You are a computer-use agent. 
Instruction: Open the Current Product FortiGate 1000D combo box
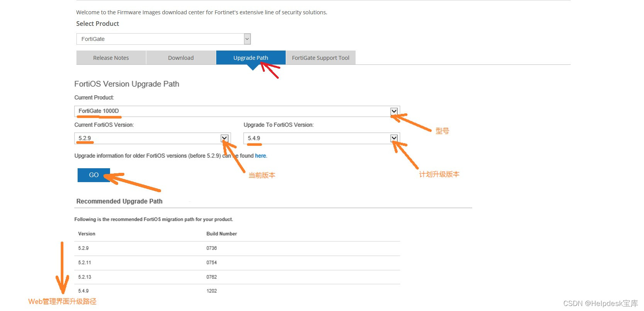237,111
